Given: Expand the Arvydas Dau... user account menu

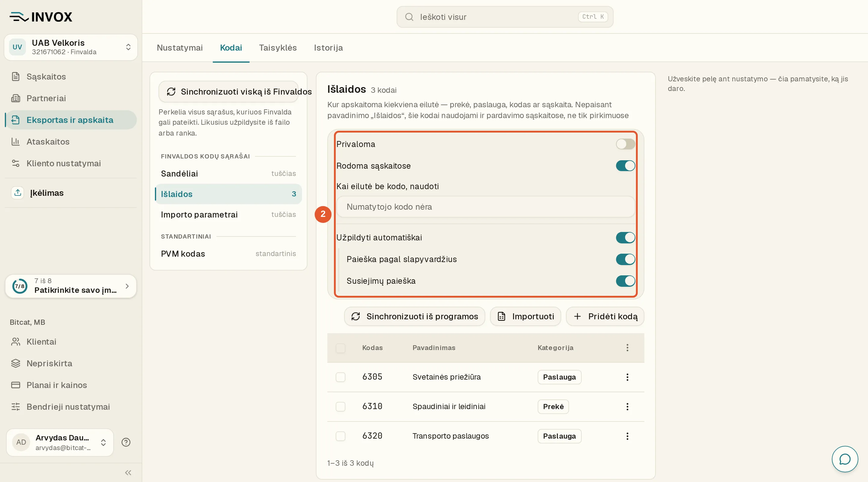Looking at the screenshot, I should point(60,442).
